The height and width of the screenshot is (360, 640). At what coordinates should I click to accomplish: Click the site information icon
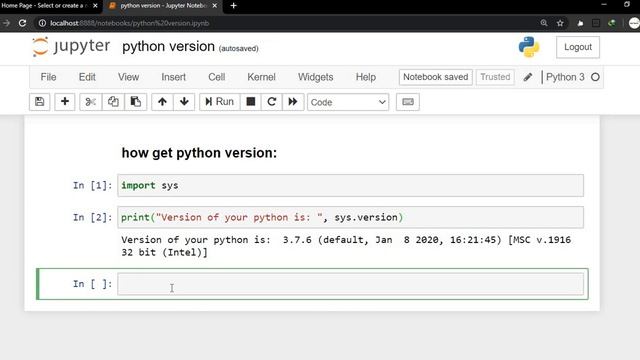pos(42,23)
